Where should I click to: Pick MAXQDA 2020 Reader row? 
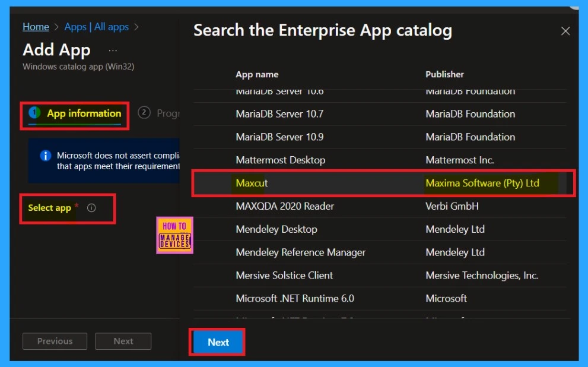(x=380, y=206)
